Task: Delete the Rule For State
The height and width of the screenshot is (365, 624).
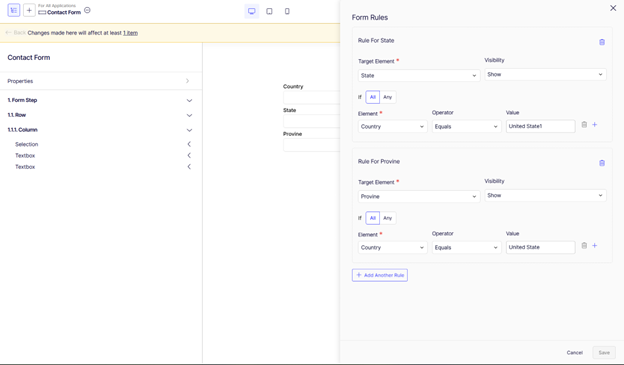Action: [x=602, y=42]
